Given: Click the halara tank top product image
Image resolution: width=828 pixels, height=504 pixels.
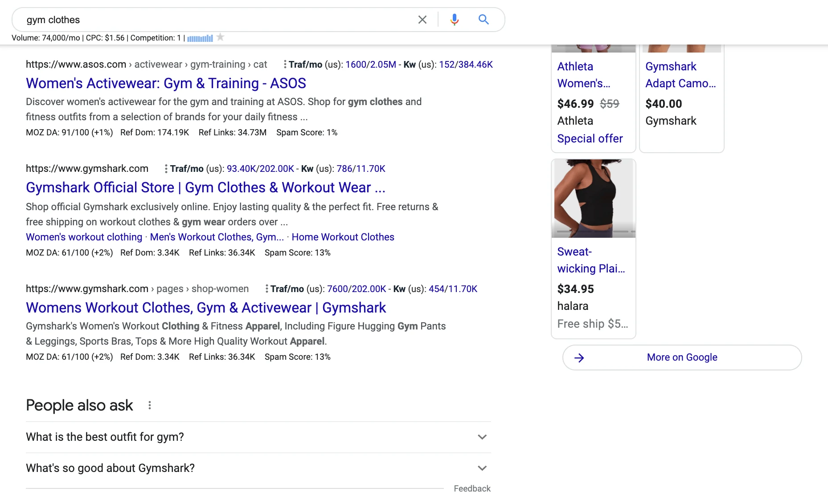Looking at the screenshot, I should point(593,199).
